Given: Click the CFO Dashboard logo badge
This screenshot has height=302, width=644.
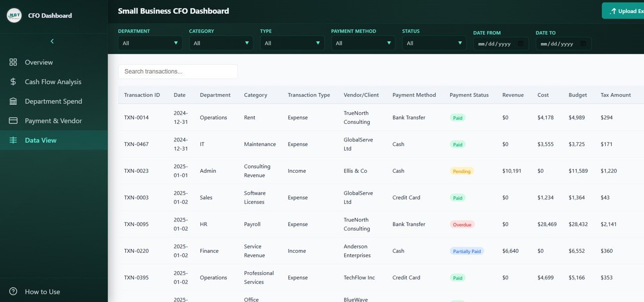Looking at the screenshot, I should (14, 15).
